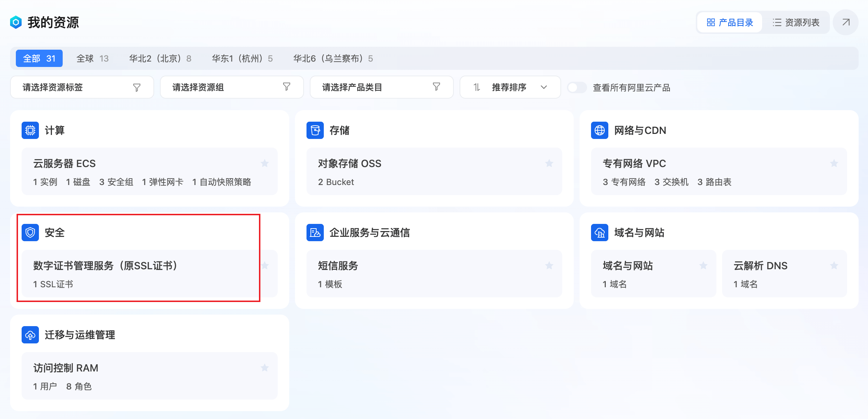The height and width of the screenshot is (419, 868).
Task: Click the 计算 category icon
Action: (30, 130)
